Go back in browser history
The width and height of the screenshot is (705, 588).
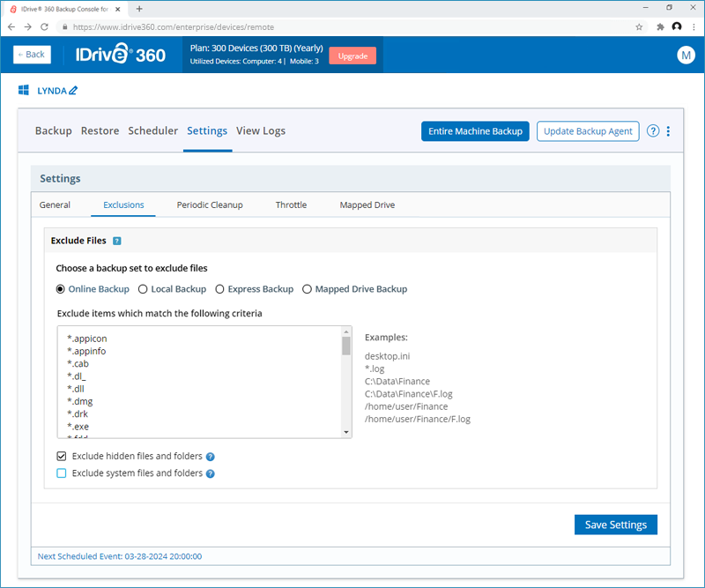11,27
